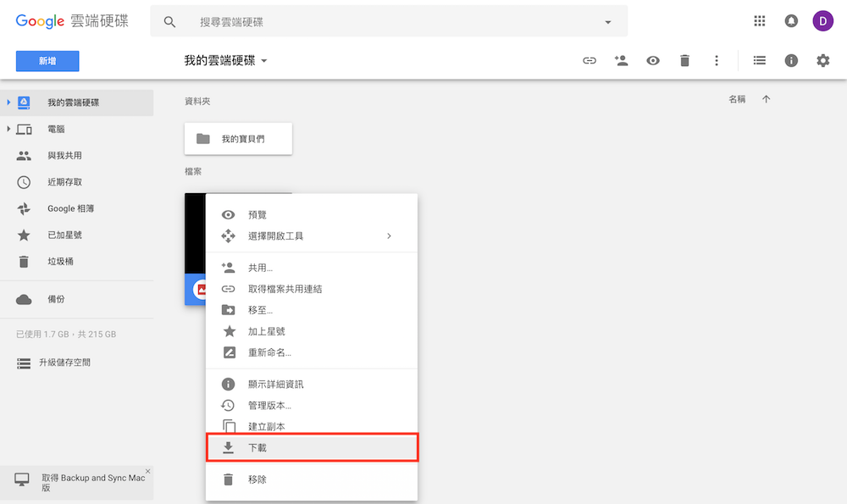This screenshot has width=847, height=504.
Task: Select 我的雲端硬碟 in the sidebar
Action: (77, 102)
